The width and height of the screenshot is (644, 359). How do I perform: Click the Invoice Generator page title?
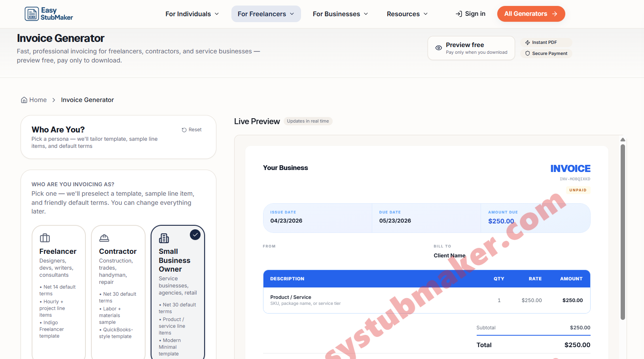(61, 38)
